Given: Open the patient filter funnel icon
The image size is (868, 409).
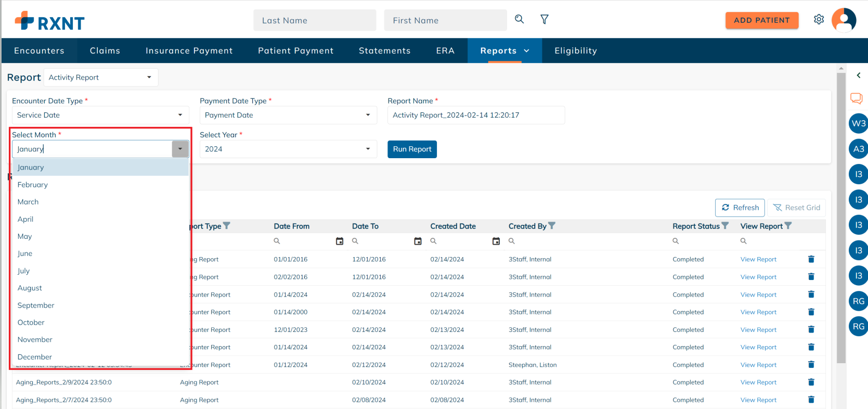Looking at the screenshot, I should [x=545, y=19].
